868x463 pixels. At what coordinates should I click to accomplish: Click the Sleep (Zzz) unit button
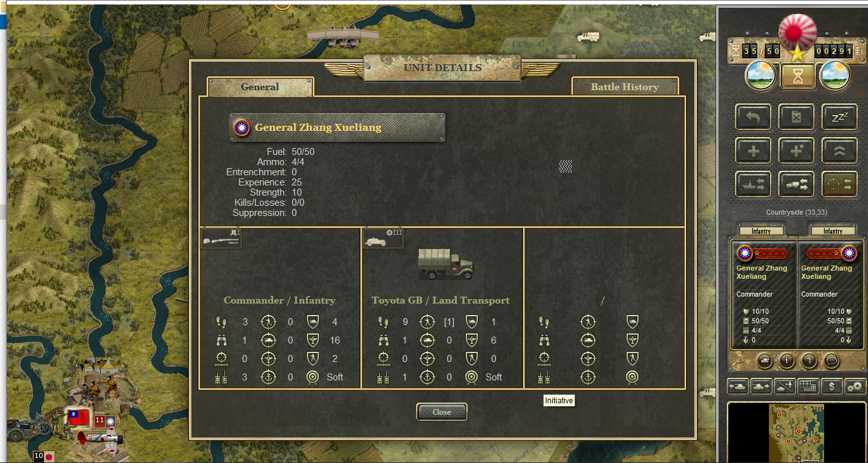pyautogui.click(x=839, y=117)
